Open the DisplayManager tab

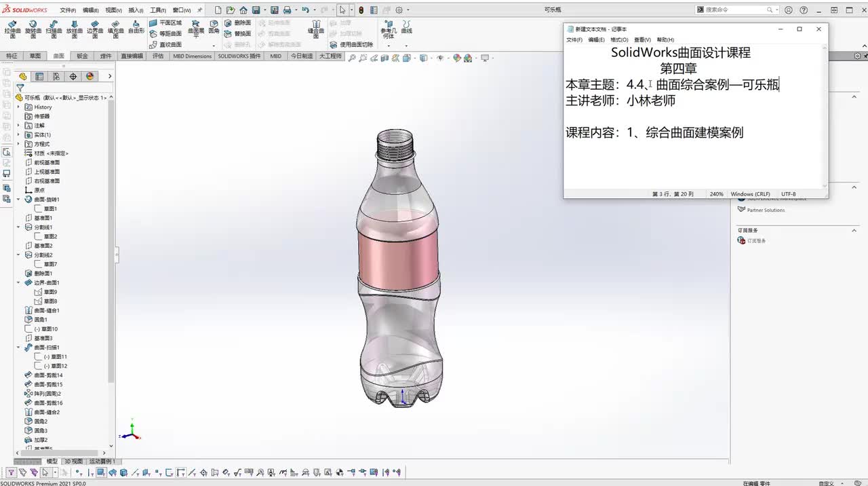[90, 76]
